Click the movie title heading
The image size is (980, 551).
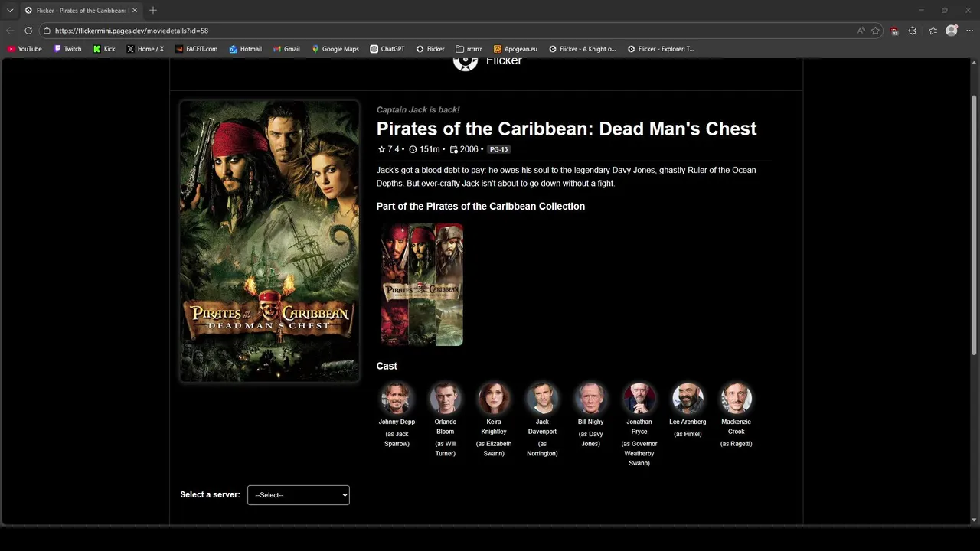point(567,129)
